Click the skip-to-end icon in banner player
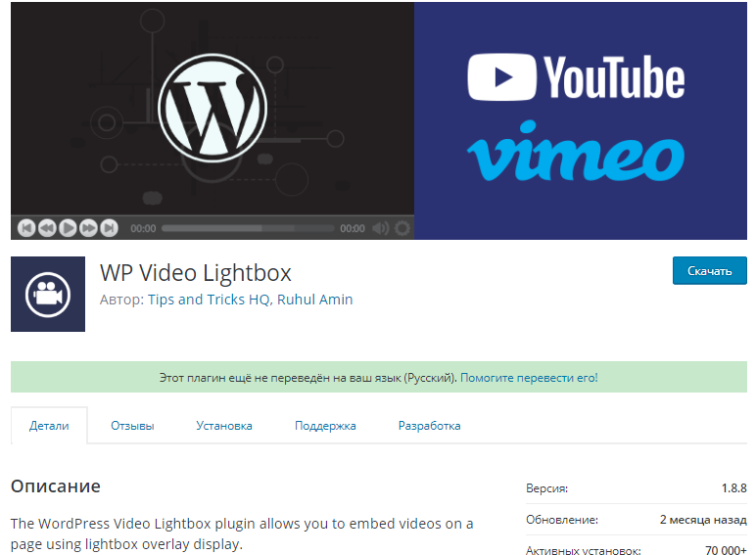The height and width of the screenshot is (555, 756). pos(109,228)
